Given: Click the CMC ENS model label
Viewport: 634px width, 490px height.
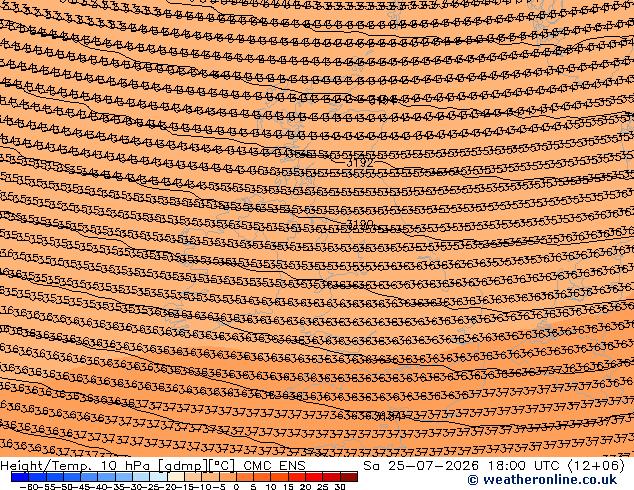Looking at the screenshot, I should tap(274, 466).
